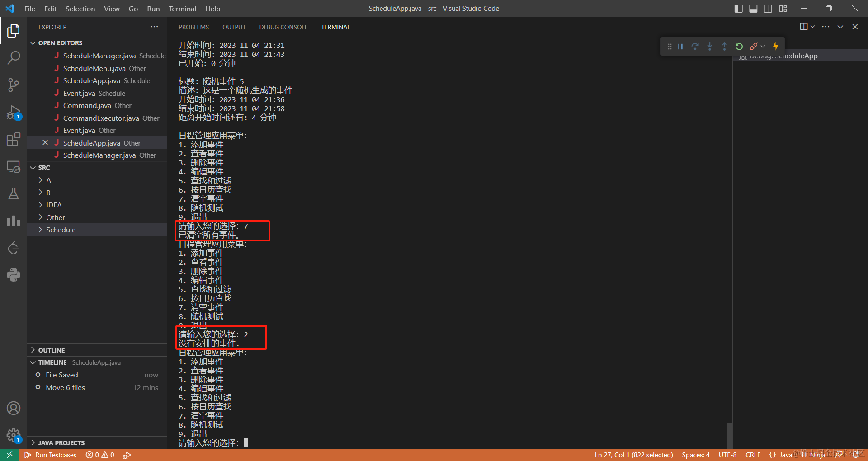
Task: Open notifications bell in status bar
Action: click(x=855, y=455)
